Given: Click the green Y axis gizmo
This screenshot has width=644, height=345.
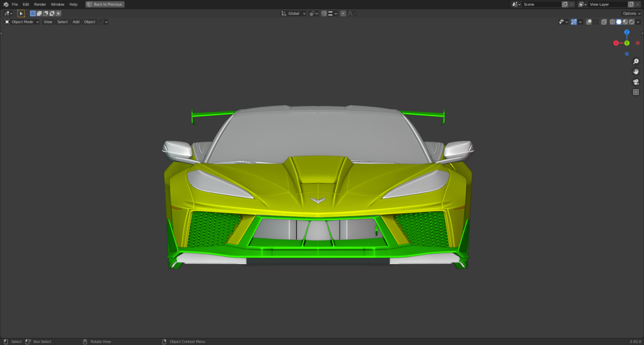Looking at the screenshot, I should pos(627,43).
